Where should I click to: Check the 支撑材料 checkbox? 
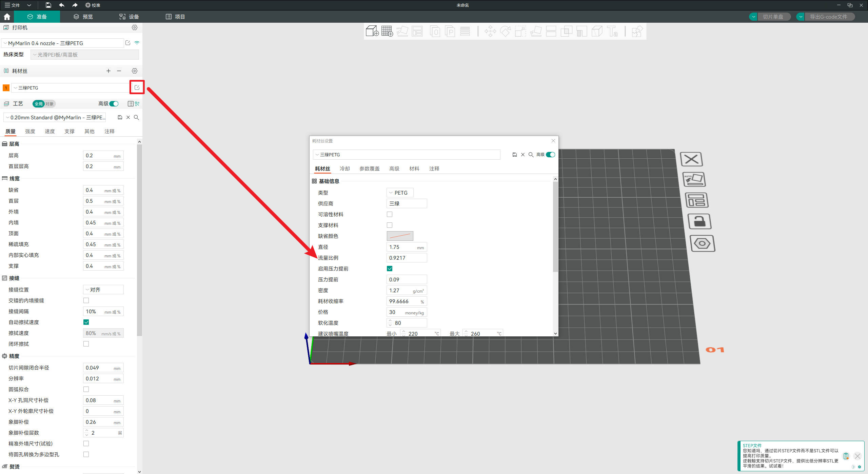(390, 225)
